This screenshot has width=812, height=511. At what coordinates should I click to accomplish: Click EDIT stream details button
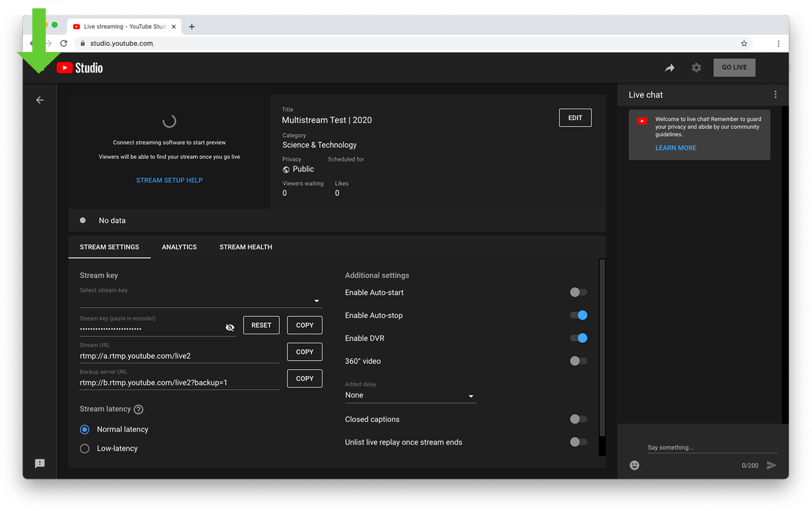[575, 118]
